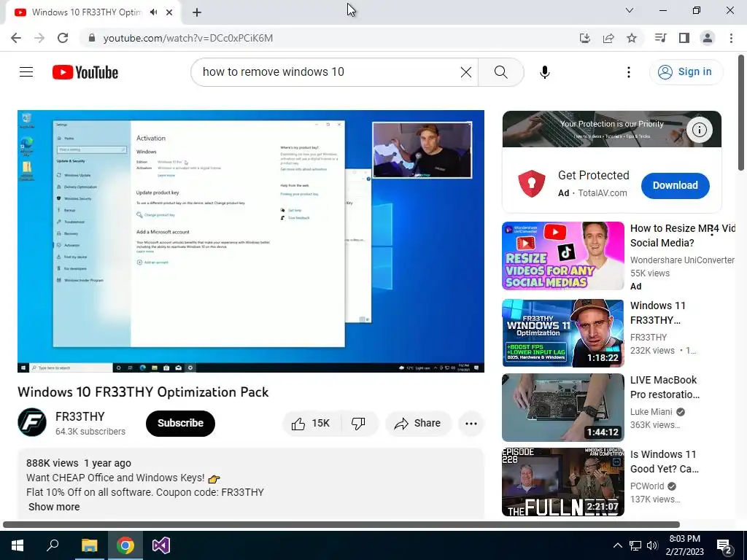Open Chrome three-dot menu
Screen dimensions: 747x560
coord(731,38)
